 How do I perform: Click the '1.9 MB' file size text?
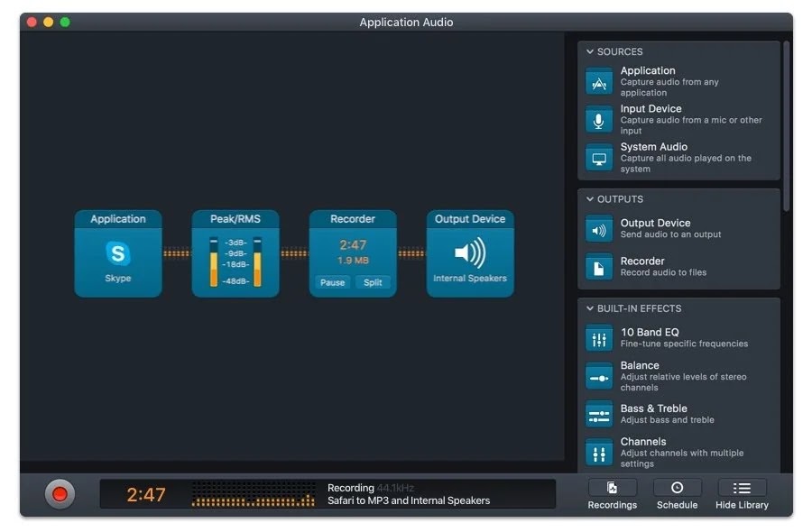(353, 261)
